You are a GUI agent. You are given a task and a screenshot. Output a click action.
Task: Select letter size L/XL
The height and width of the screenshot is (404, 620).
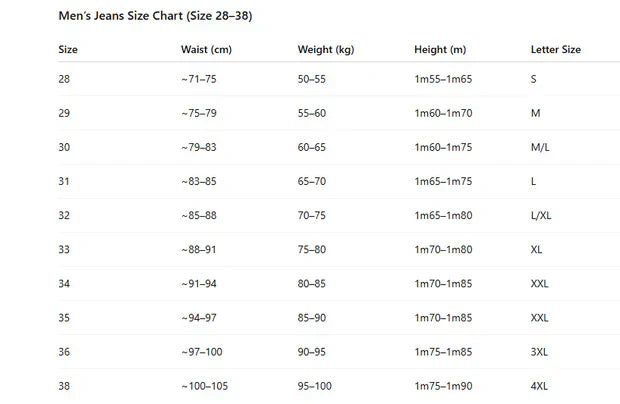pos(541,215)
